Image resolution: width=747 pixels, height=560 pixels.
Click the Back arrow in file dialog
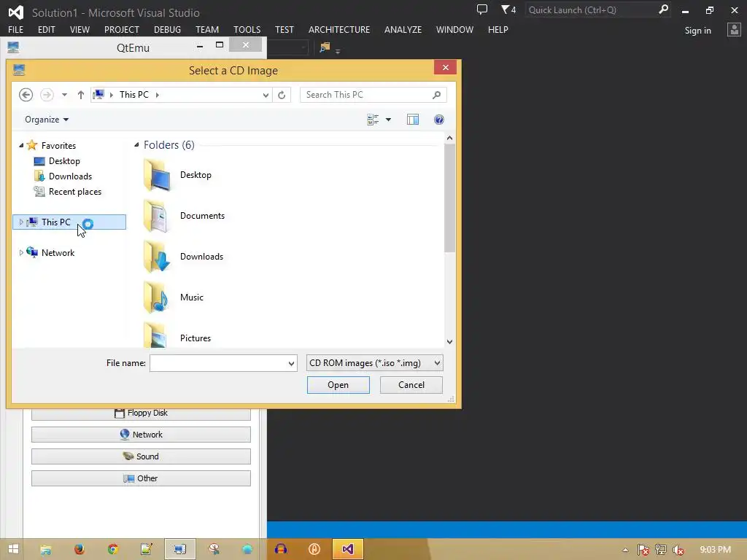click(26, 95)
